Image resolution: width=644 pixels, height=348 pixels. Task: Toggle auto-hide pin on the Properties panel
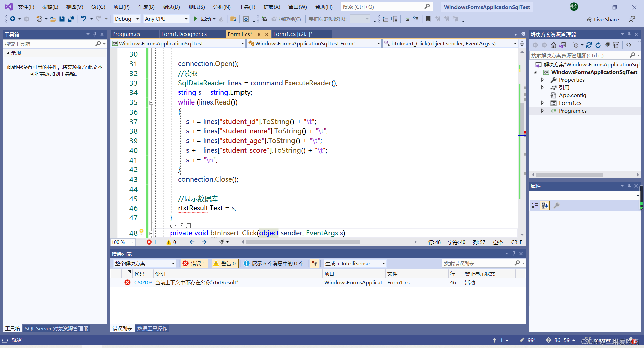tap(629, 186)
